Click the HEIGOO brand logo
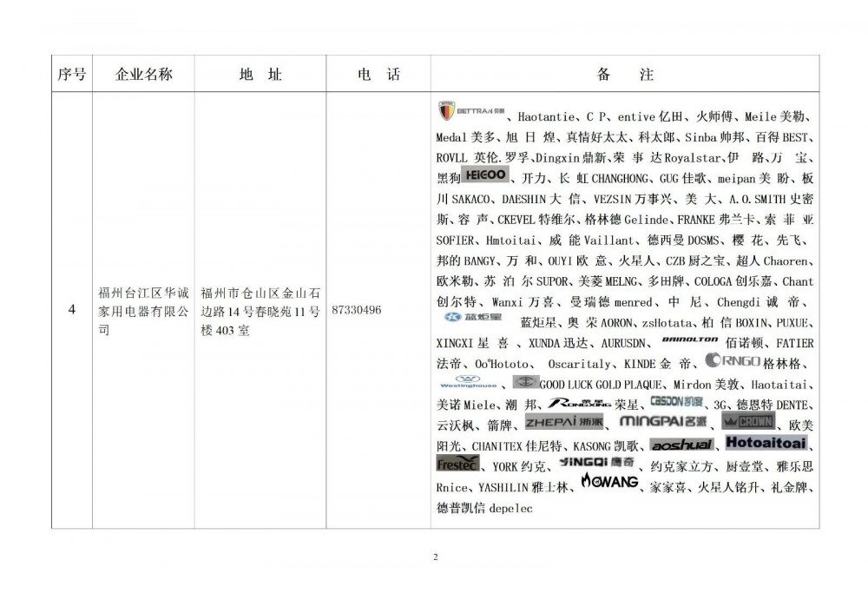 point(485,175)
